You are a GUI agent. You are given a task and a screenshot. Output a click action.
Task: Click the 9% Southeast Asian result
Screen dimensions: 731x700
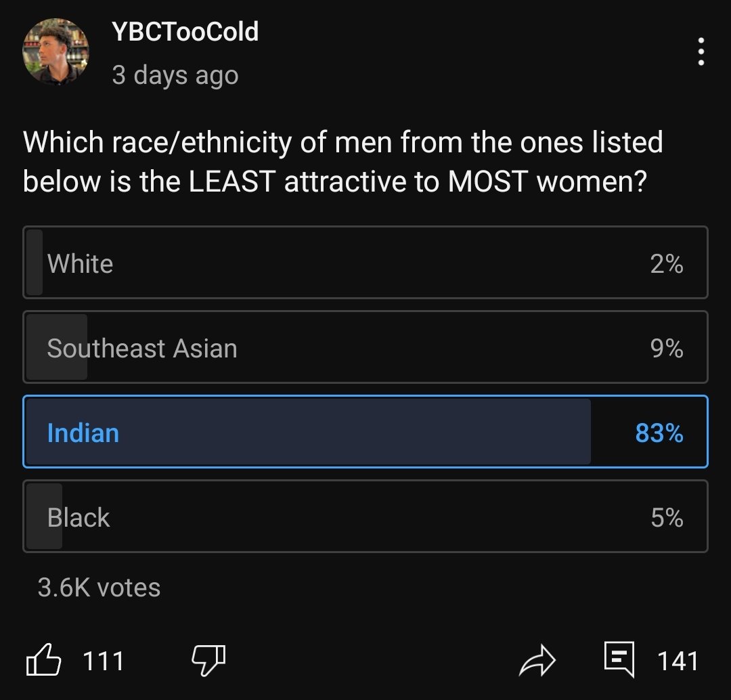pos(667,349)
